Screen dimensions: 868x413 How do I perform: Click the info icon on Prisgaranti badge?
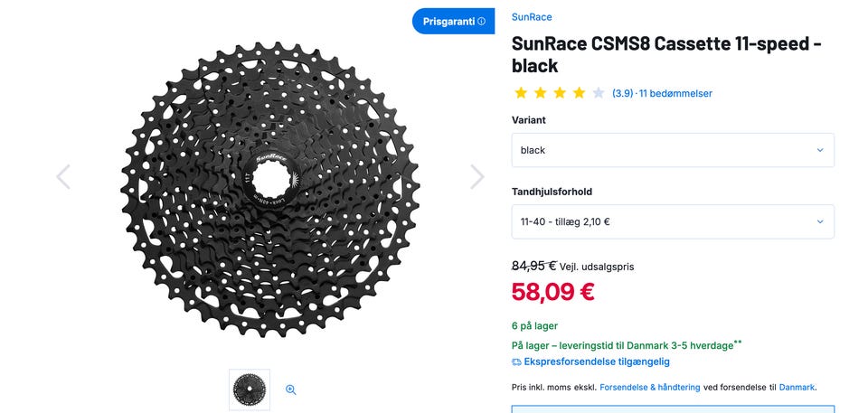481,22
